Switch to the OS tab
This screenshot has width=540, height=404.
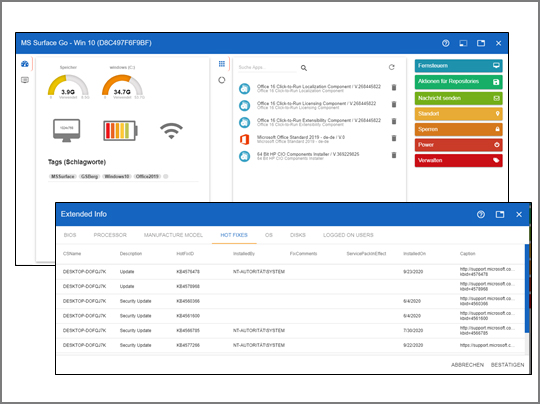269,235
